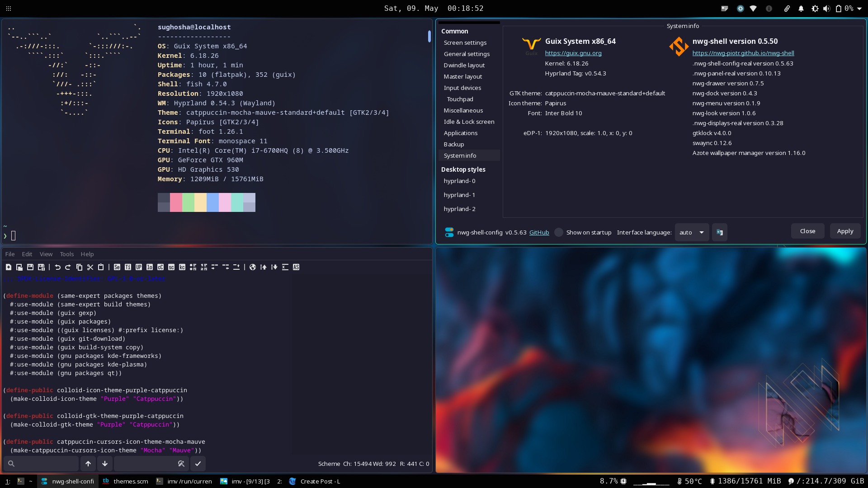868x488 pixels.
Task: Click the Paste clipboard icon
Action: [101, 267]
